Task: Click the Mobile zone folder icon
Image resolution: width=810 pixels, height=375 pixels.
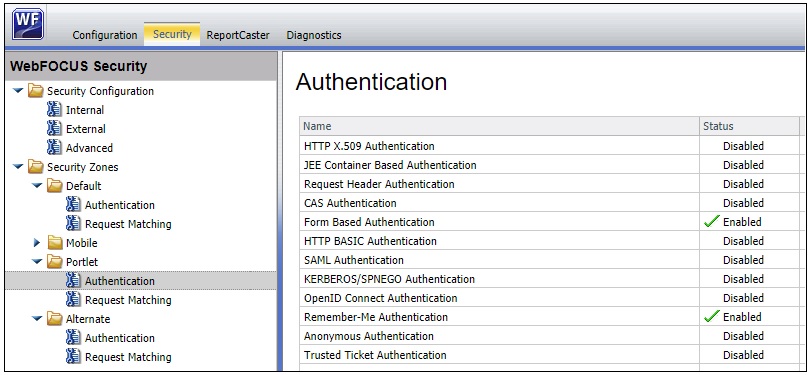Action: pyautogui.click(x=54, y=243)
